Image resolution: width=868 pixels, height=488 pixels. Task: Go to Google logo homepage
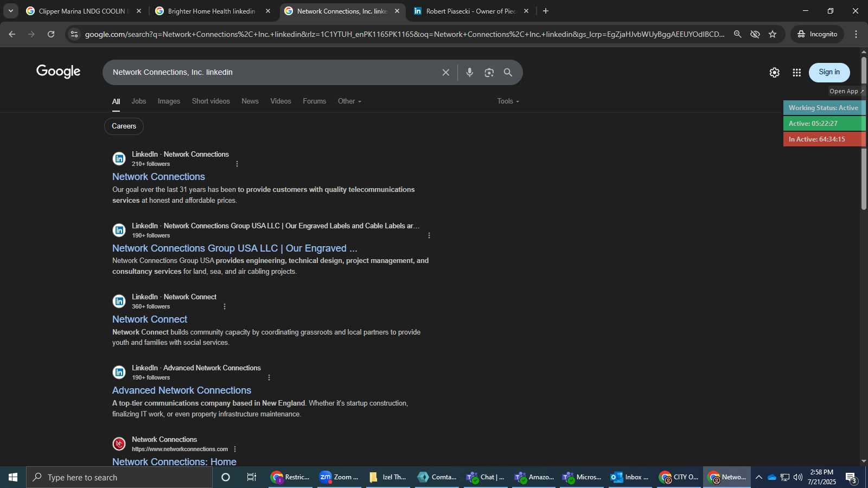pyautogui.click(x=59, y=72)
